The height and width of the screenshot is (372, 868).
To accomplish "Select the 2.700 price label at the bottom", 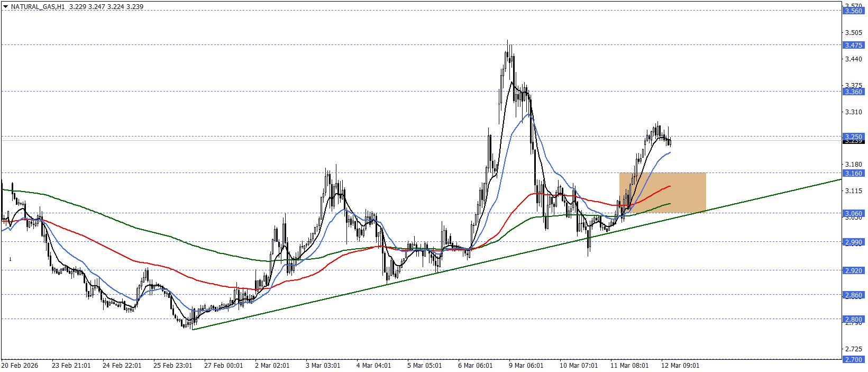I will (853, 359).
